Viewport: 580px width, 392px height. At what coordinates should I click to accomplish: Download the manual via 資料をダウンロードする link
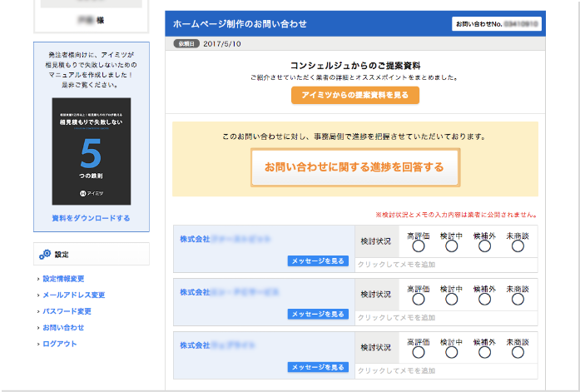pyautogui.click(x=91, y=218)
